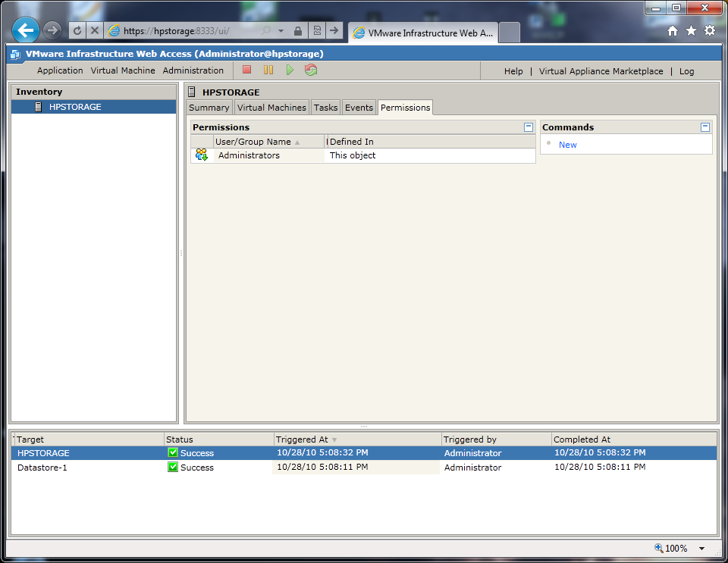Switch to the Summary tab
The image size is (728, 563).
(x=209, y=108)
